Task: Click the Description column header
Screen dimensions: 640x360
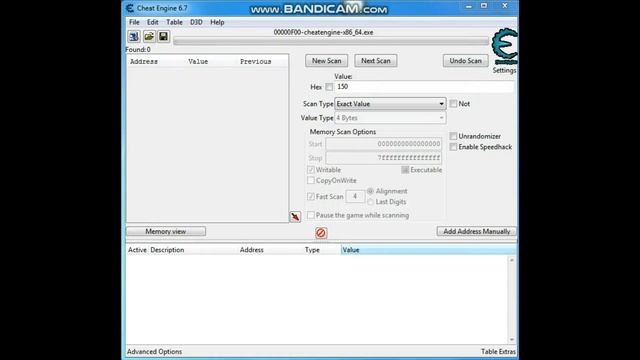Action: (167, 250)
